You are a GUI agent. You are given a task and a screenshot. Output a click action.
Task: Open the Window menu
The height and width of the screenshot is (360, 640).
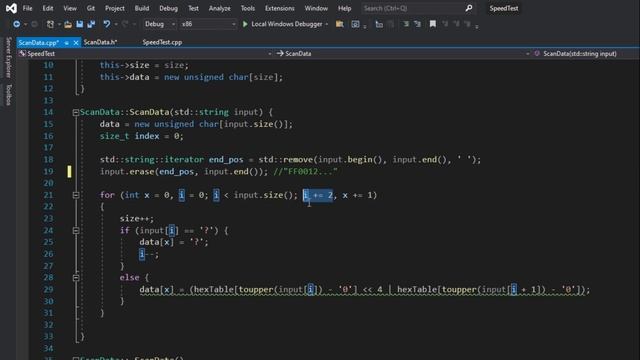coord(316,8)
